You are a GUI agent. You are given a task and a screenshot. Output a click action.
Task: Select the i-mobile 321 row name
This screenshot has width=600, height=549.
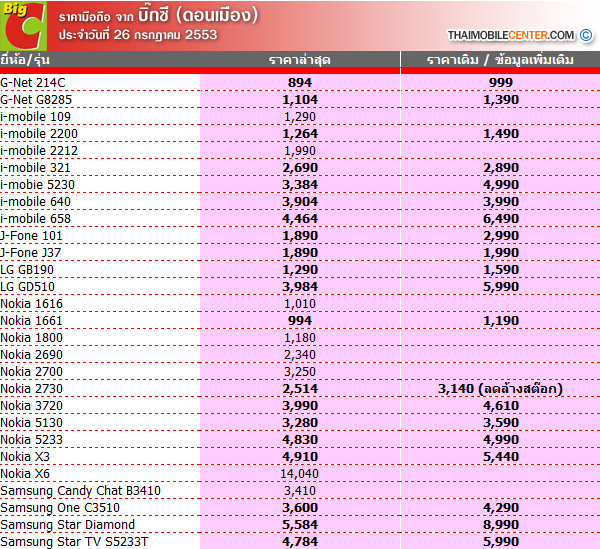pos(35,168)
